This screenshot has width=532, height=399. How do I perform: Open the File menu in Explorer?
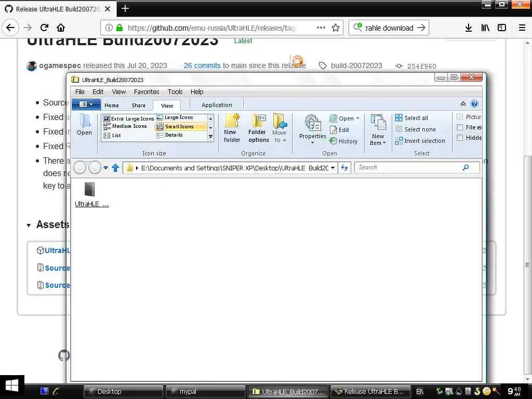[79, 91]
